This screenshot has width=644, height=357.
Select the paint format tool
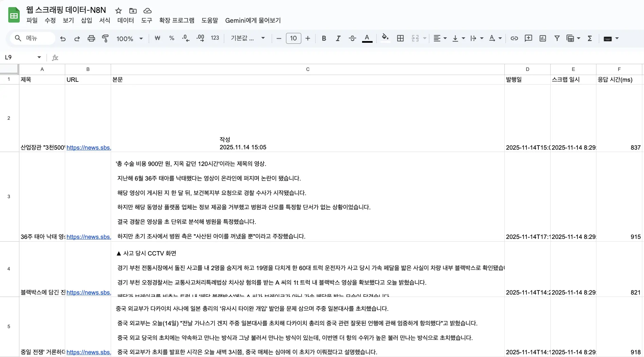coord(105,38)
